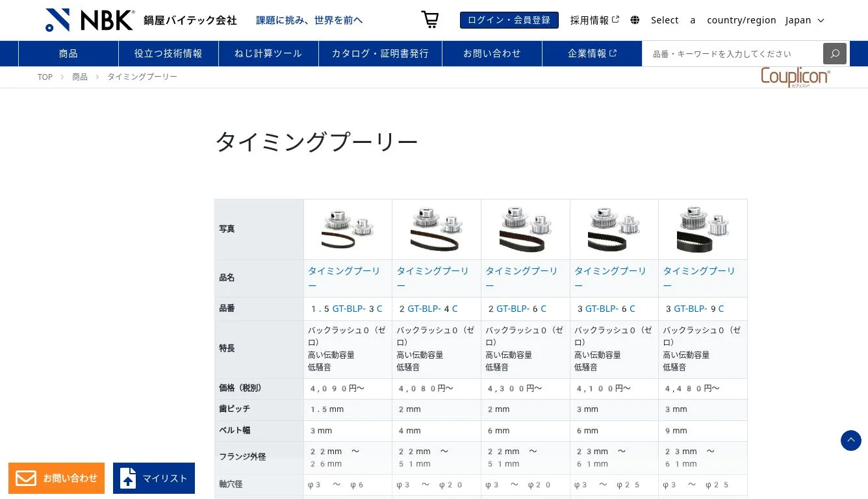The image size is (868, 499).
Task: Click the 1.5mm tooth pitch cell
Action: tap(348, 409)
